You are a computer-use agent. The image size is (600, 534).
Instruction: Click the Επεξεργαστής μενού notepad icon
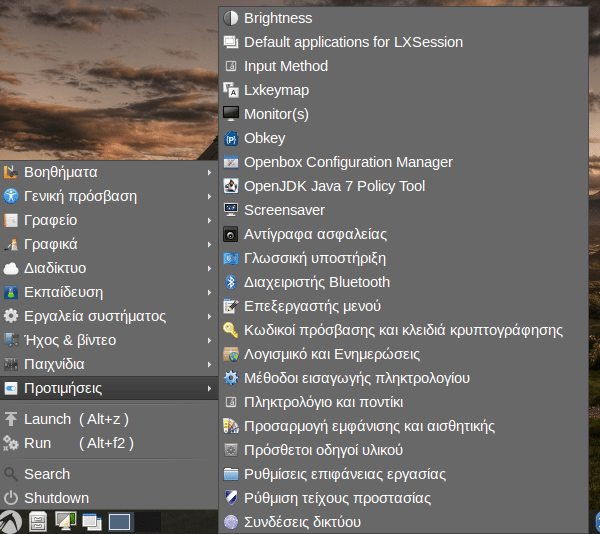231,306
